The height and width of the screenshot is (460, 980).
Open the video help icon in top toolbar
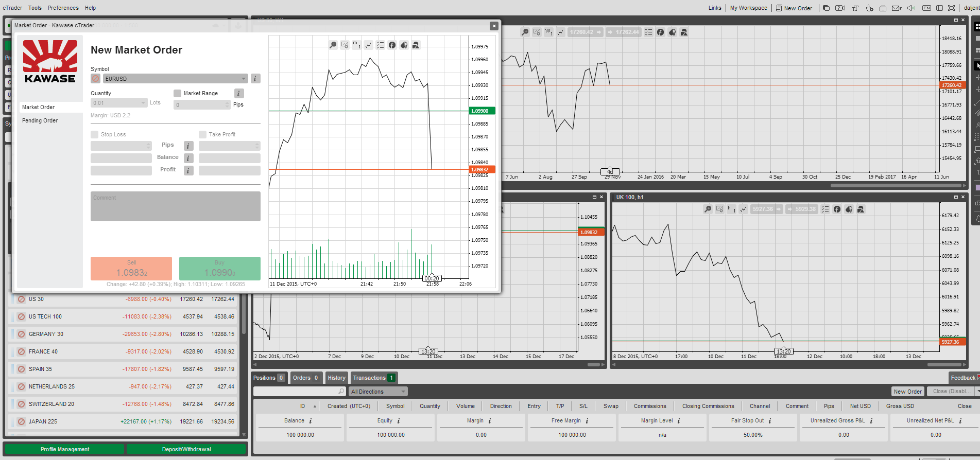(840, 8)
